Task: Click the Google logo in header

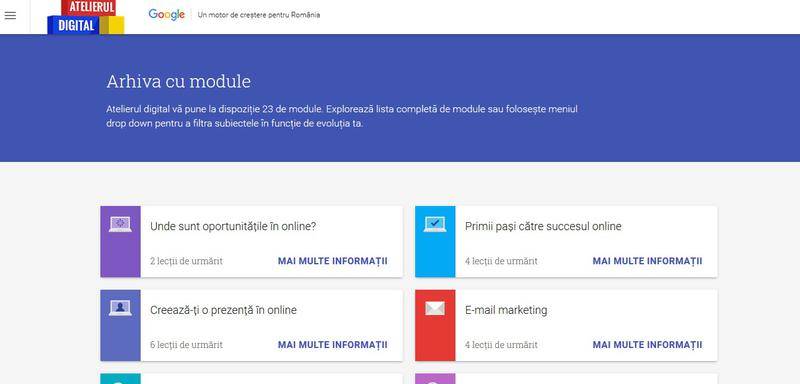Action: click(x=166, y=15)
